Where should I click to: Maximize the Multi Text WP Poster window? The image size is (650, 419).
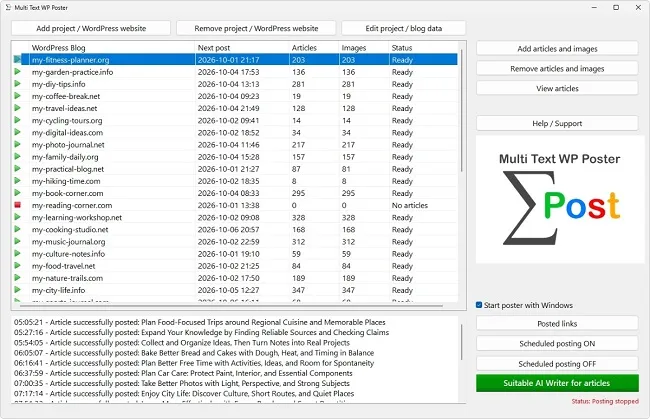coord(616,7)
